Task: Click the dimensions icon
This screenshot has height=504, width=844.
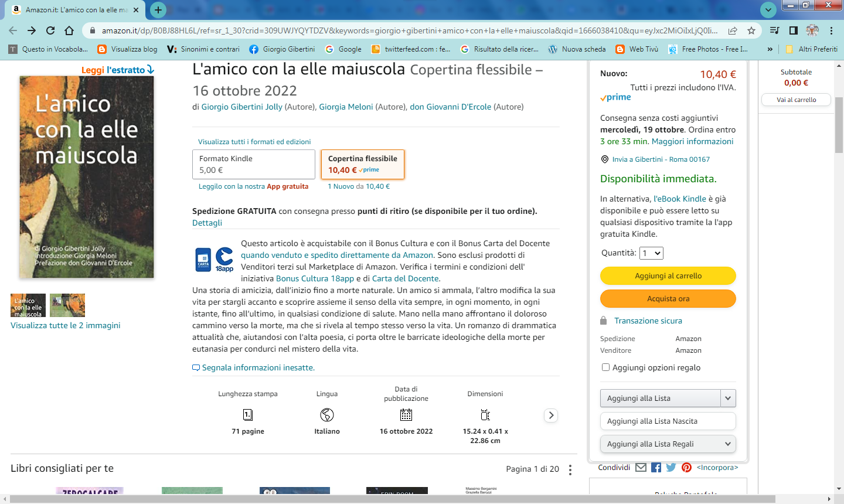Action: [485, 415]
